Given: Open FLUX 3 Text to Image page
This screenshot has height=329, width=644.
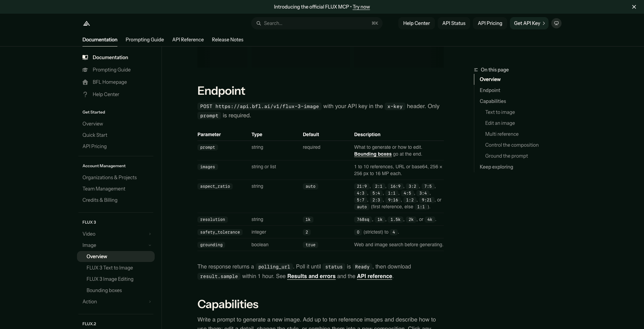Looking at the screenshot, I should coord(110,268).
